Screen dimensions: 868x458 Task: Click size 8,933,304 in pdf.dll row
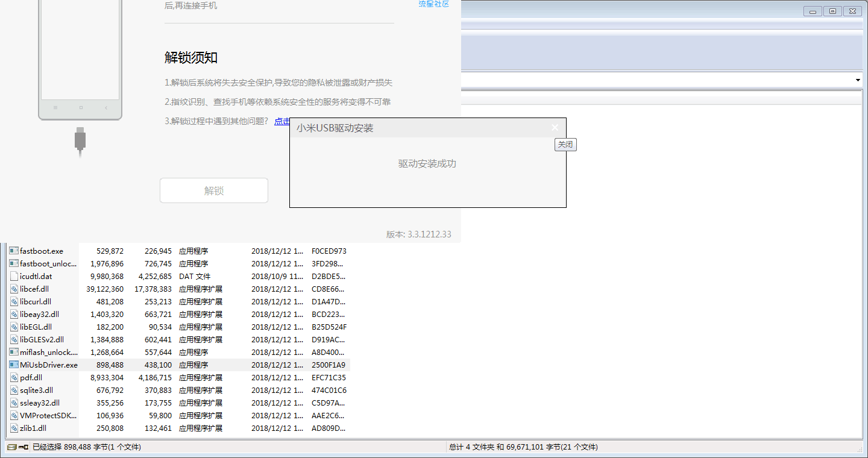pos(107,377)
